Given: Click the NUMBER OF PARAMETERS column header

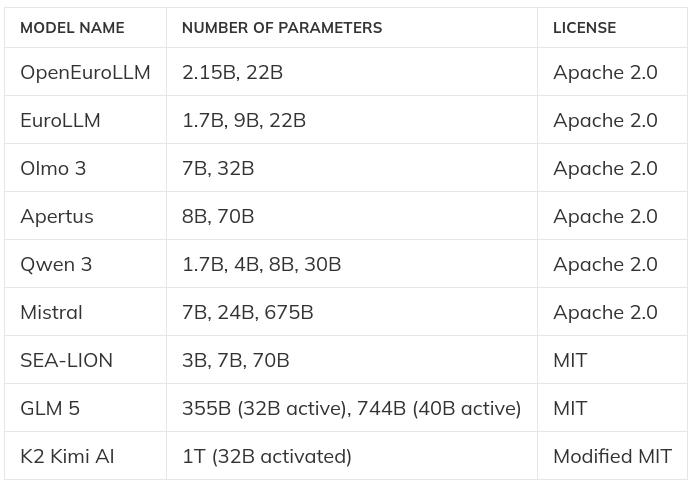Looking at the screenshot, I should (281, 28).
